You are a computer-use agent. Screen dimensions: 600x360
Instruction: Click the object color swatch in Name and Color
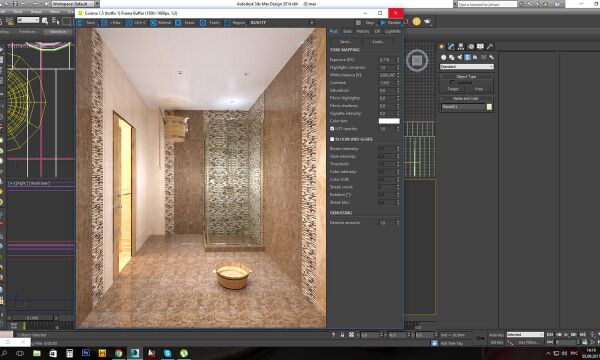pyautogui.click(x=489, y=107)
